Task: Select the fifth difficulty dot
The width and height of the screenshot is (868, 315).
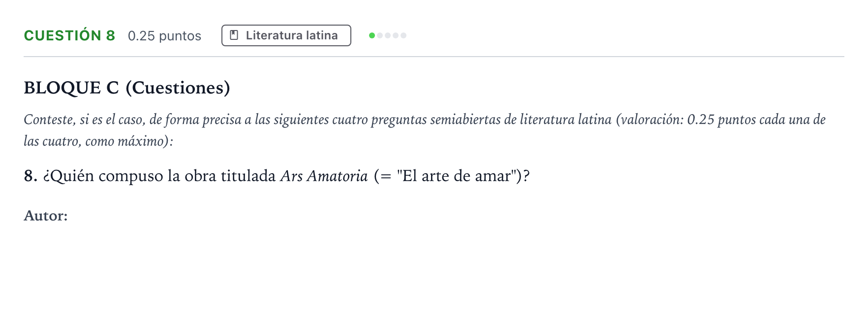Action: point(403,35)
